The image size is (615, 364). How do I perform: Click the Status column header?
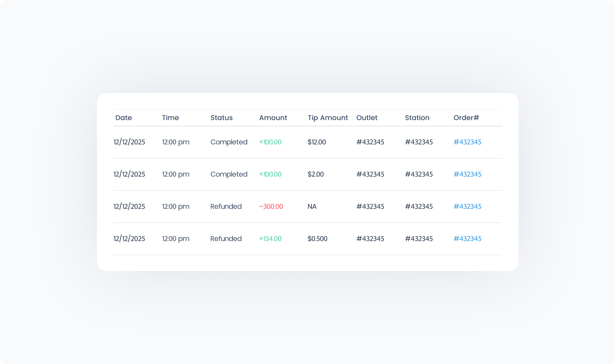click(x=221, y=118)
